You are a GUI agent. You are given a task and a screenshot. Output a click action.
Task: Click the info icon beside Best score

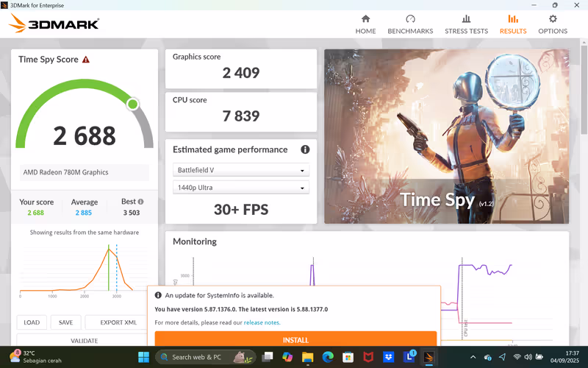[x=140, y=202]
